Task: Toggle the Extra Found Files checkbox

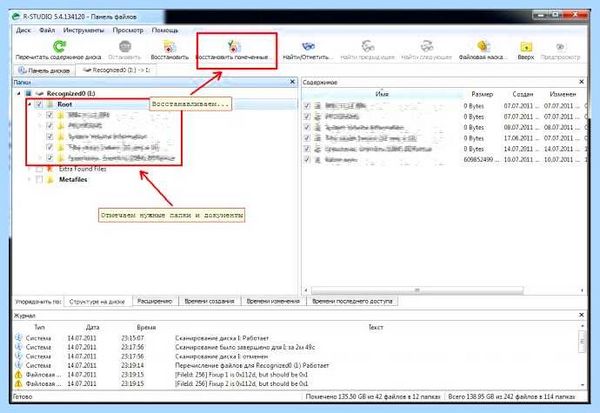Action: pos(39,169)
